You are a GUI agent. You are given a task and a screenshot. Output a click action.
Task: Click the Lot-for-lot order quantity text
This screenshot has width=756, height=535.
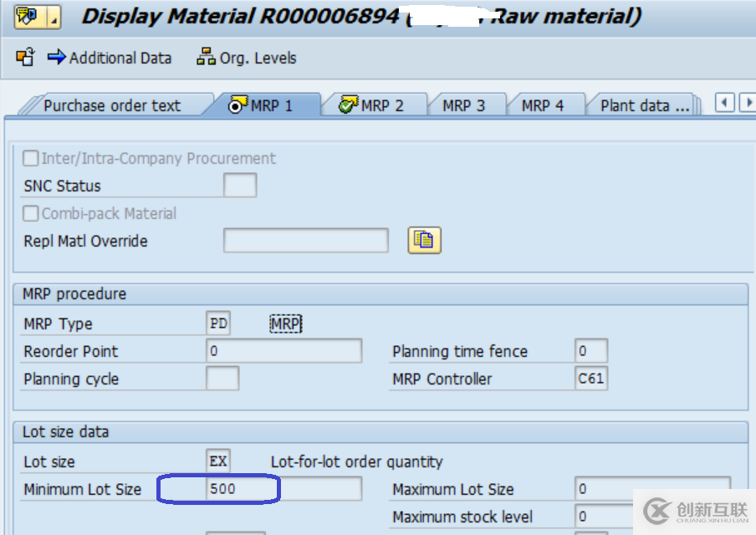pos(357,461)
